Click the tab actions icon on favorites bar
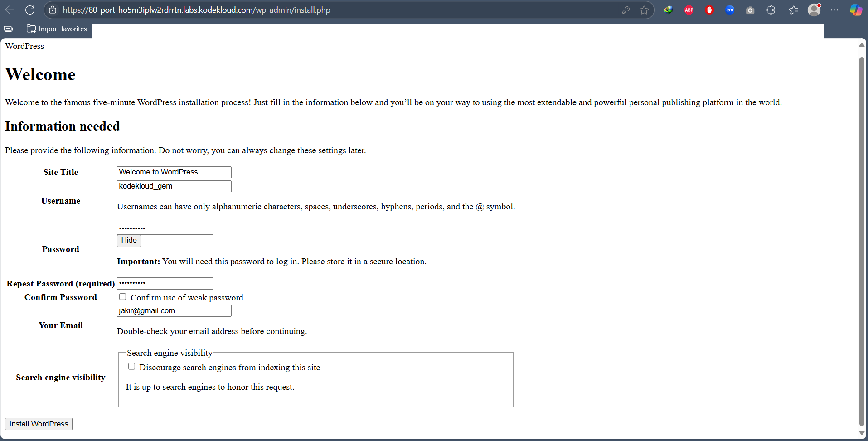 (8, 29)
